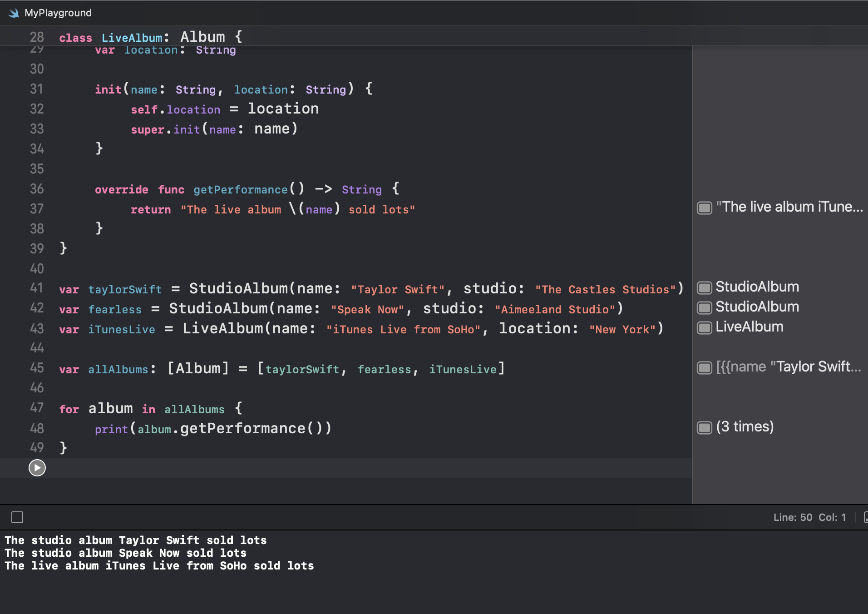Click "Aimeeland Studio" string literal

(x=555, y=309)
